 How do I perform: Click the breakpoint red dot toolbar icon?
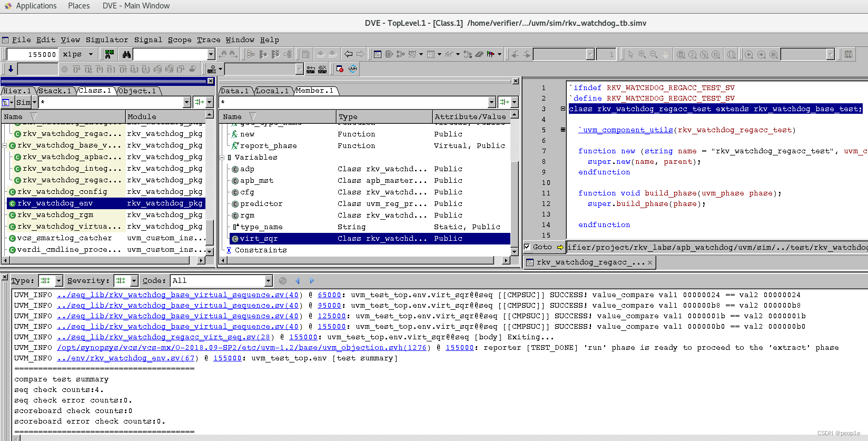(x=340, y=69)
